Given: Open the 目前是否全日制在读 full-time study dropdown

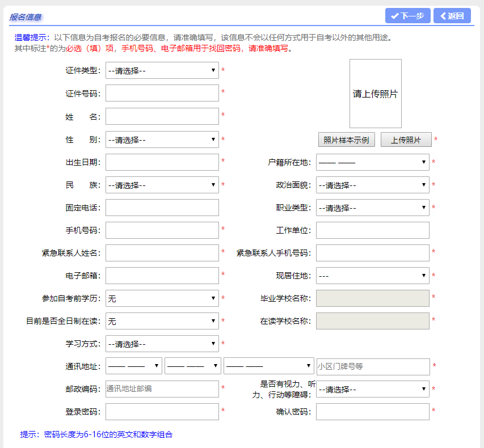Looking at the screenshot, I should pyautogui.click(x=162, y=320).
